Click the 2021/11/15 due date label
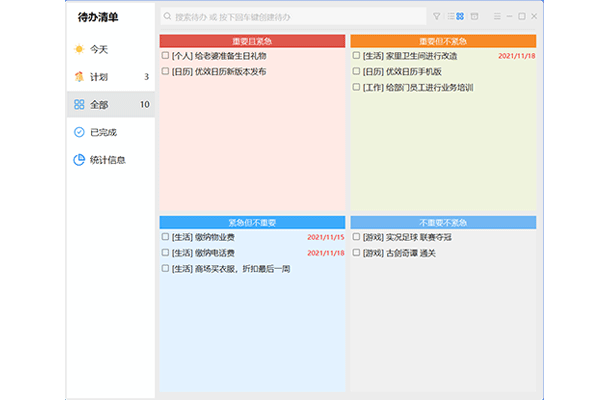The width and height of the screenshot is (600, 400). [326, 238]
